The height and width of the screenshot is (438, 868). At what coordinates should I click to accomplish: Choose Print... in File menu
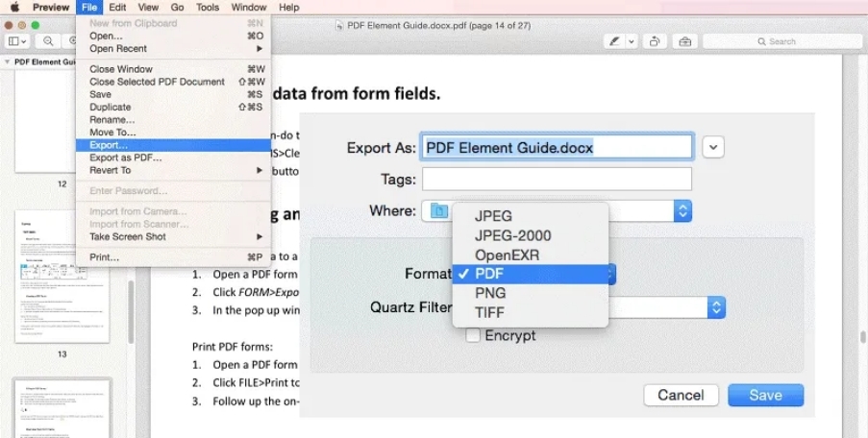(173, 257)
